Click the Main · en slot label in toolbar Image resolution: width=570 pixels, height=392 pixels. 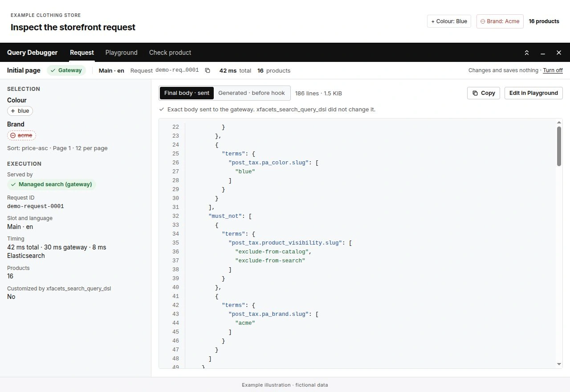tap(111, 70)
